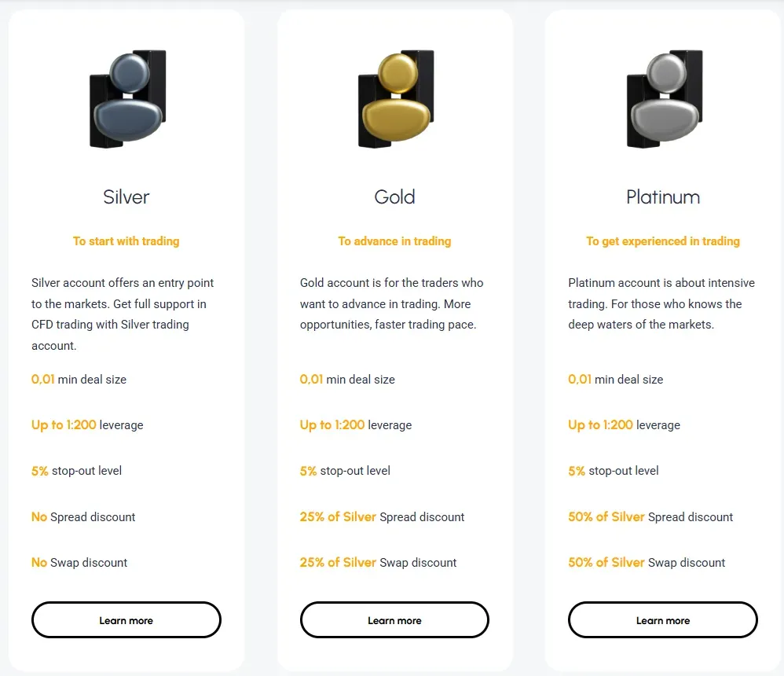784x676 pixels.
Task: Click the Gold account avatar icon
Action: point(395,100)
